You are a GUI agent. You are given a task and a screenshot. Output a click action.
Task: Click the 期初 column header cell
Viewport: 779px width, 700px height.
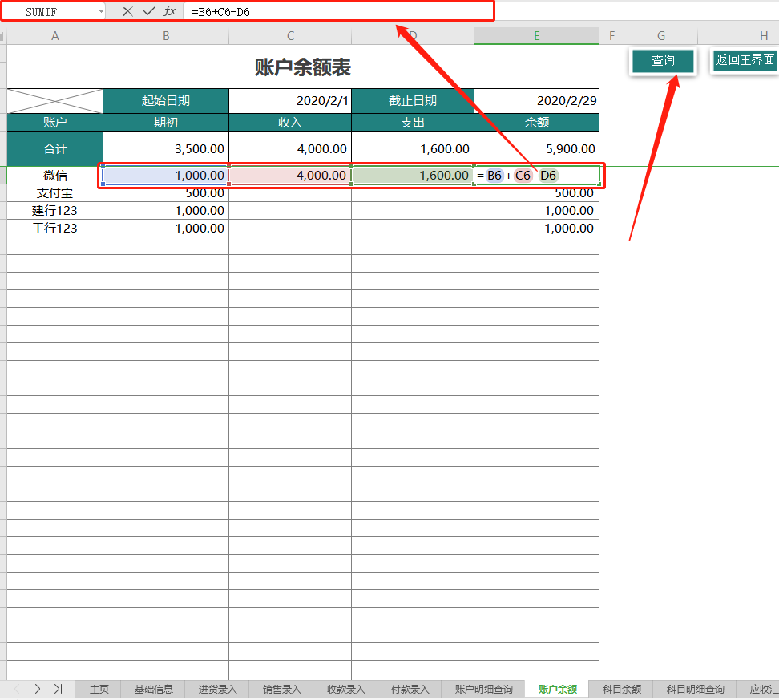166,123
